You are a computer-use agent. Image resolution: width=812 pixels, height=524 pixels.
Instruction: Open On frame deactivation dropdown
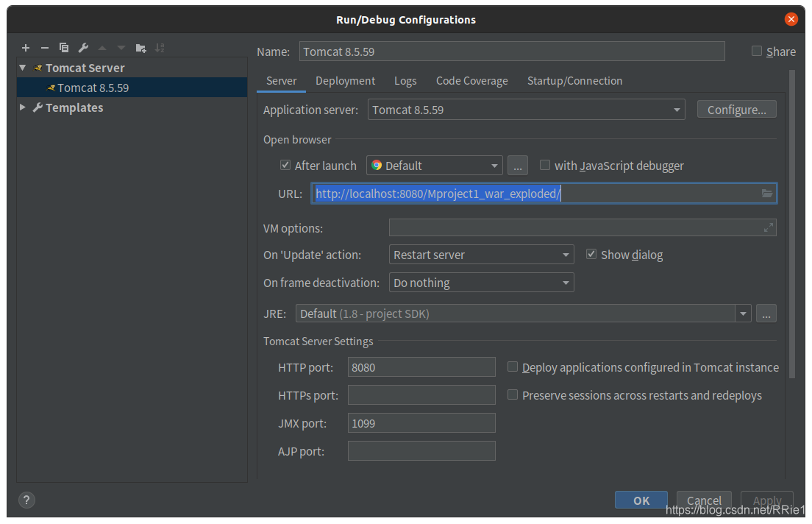(x=481, y=283)
